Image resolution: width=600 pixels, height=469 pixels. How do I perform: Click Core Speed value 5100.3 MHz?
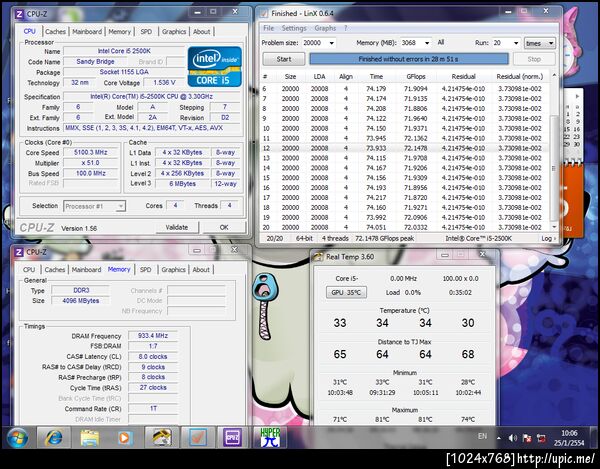pos(91,152)
